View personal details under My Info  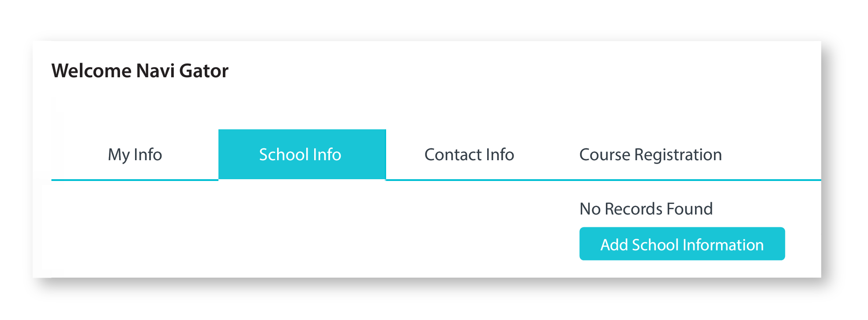click(135, 155)
